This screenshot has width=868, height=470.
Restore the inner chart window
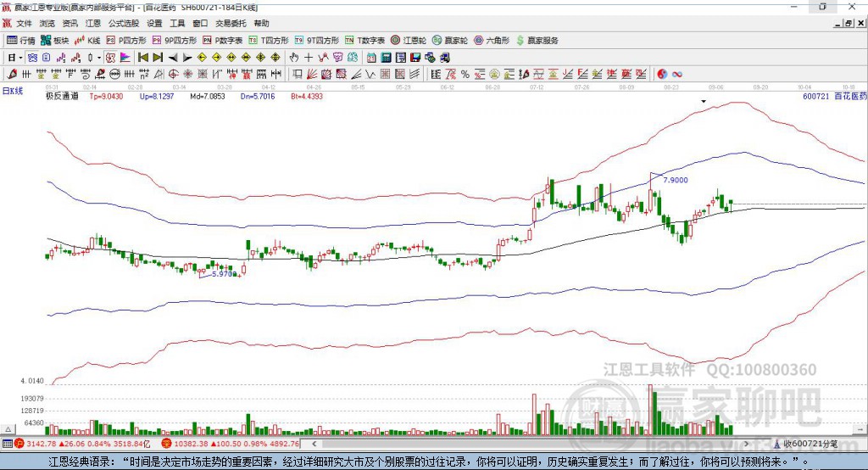point(848,23)
